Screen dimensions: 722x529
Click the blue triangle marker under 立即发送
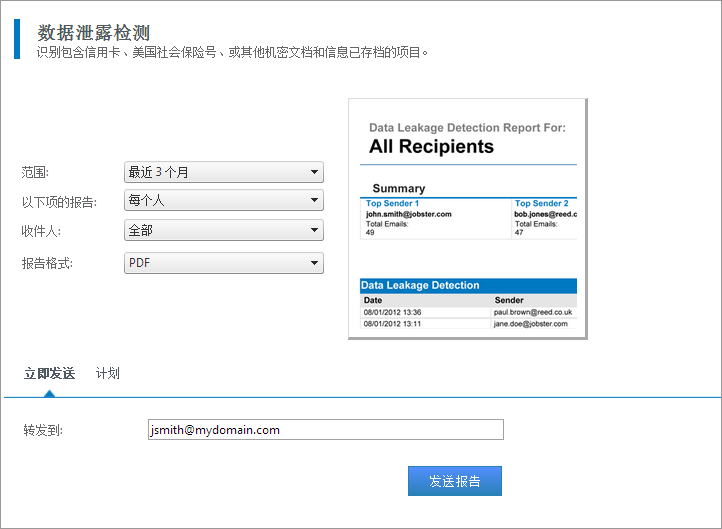(x=49, y=393)
